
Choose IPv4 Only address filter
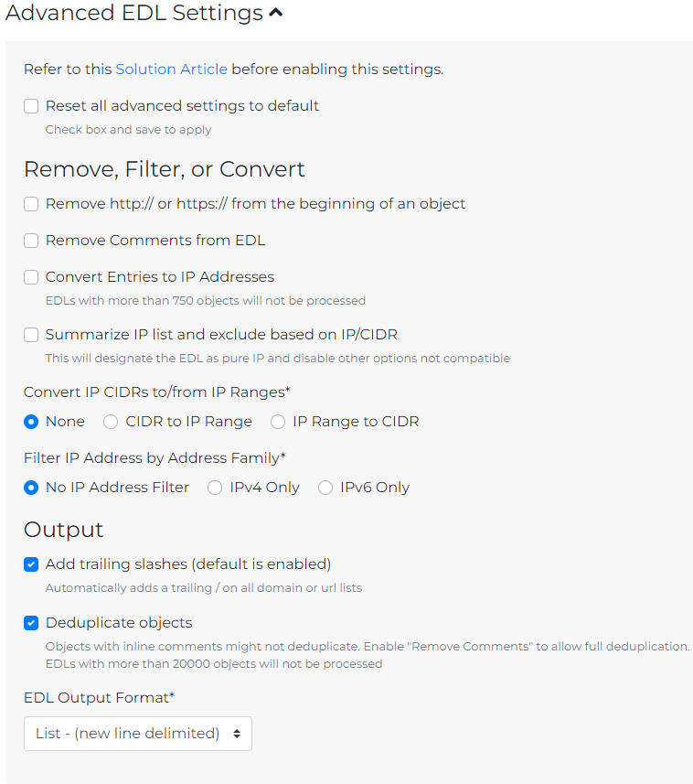(214, 488)
